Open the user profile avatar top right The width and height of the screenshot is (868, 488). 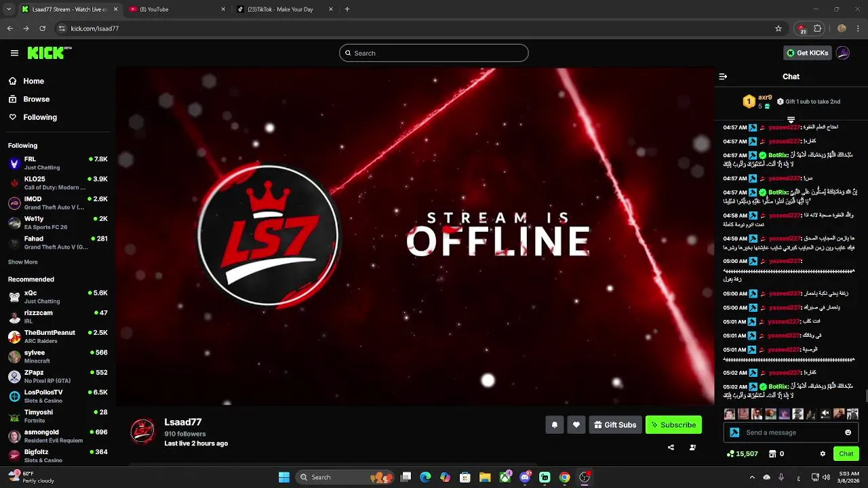pos(843,53)
